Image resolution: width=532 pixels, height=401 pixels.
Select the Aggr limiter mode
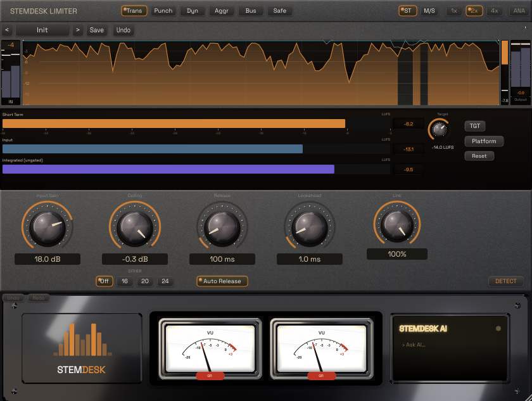(222, 11)
